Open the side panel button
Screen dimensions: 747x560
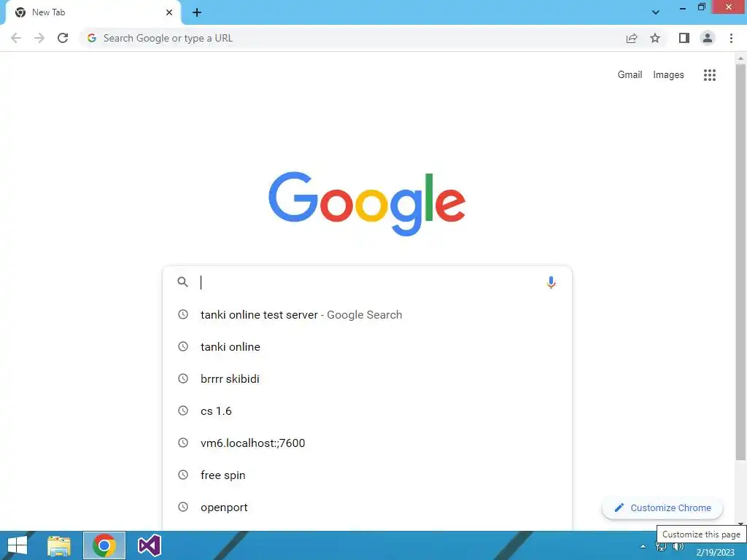[x=684, y=38]
